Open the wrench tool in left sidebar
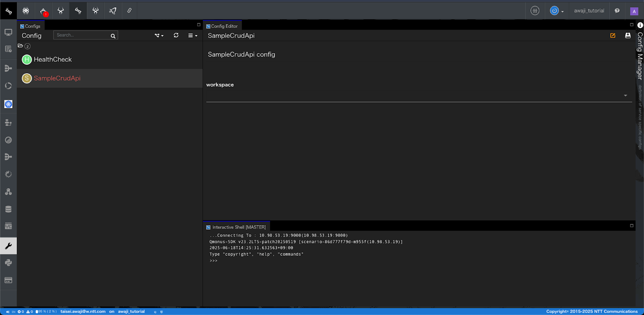The image size is (644, 315). pyautogui.click(x=8, y=246)
